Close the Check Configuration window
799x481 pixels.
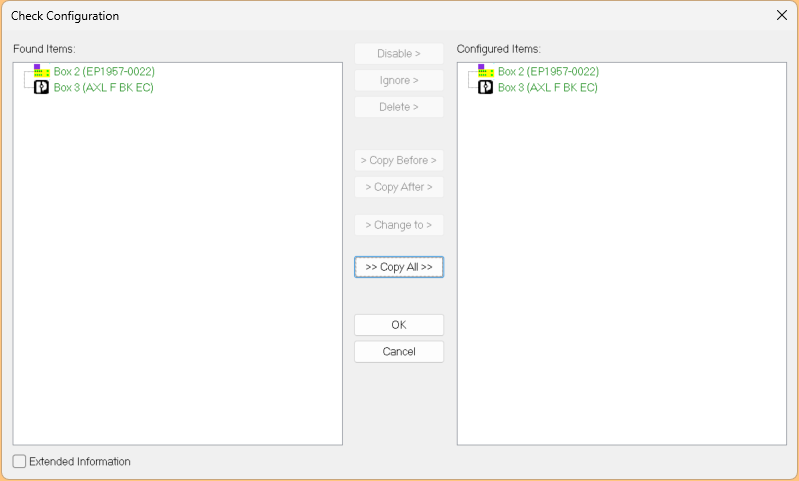(782, 15)
